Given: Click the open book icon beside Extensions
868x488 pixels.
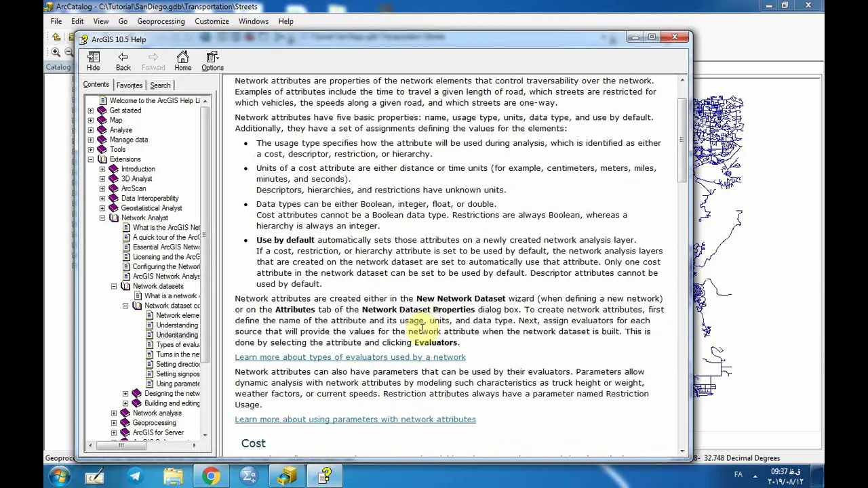Looking at the screenshot, I should pos(102,159).
